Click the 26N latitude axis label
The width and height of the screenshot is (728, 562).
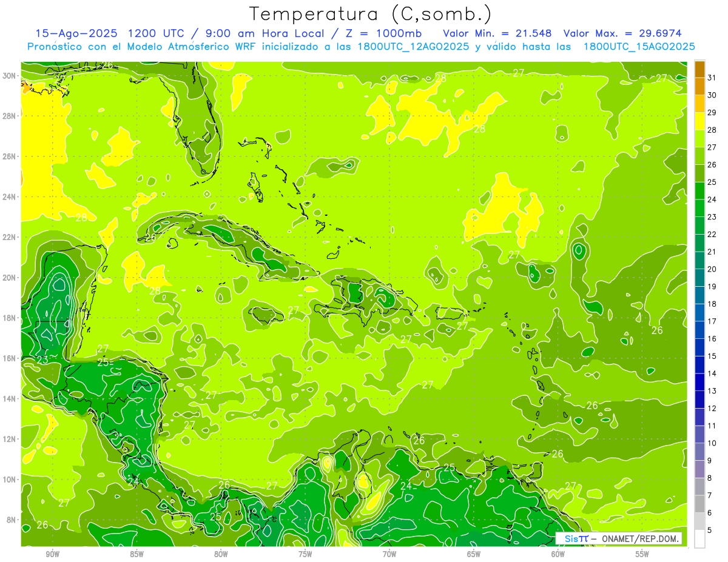tap(10, 156)
